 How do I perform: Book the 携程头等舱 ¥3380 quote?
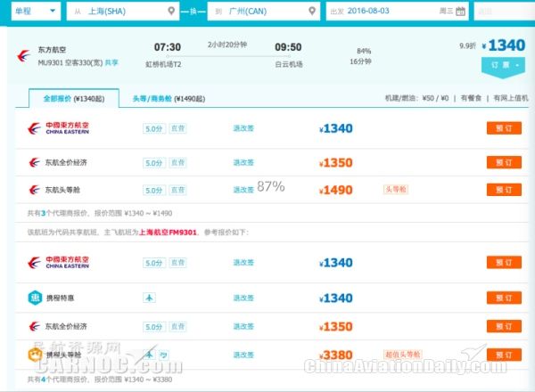point(504,355)
